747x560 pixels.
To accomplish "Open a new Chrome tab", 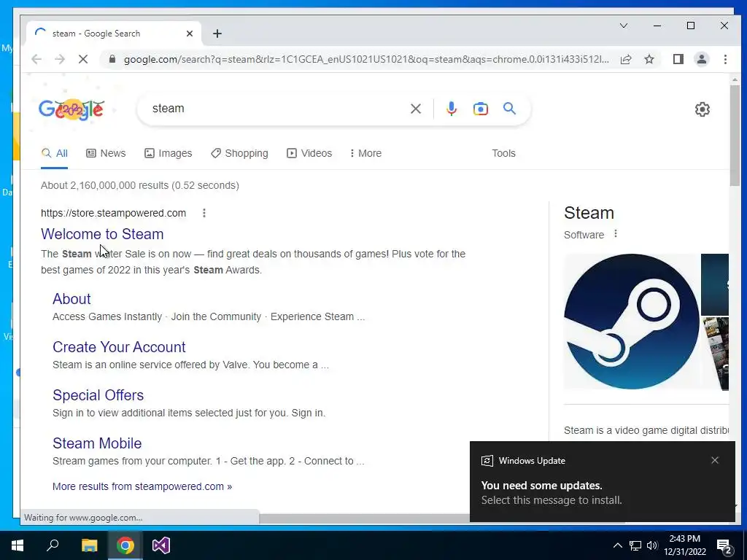I will (217, 34).
